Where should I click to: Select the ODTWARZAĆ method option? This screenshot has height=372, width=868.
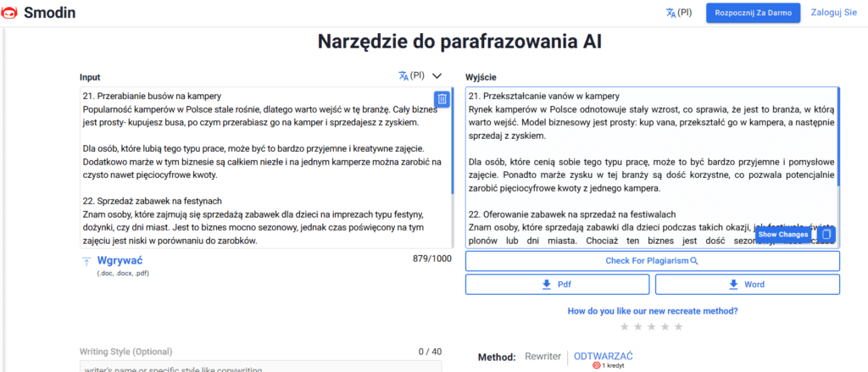[604, 357]
